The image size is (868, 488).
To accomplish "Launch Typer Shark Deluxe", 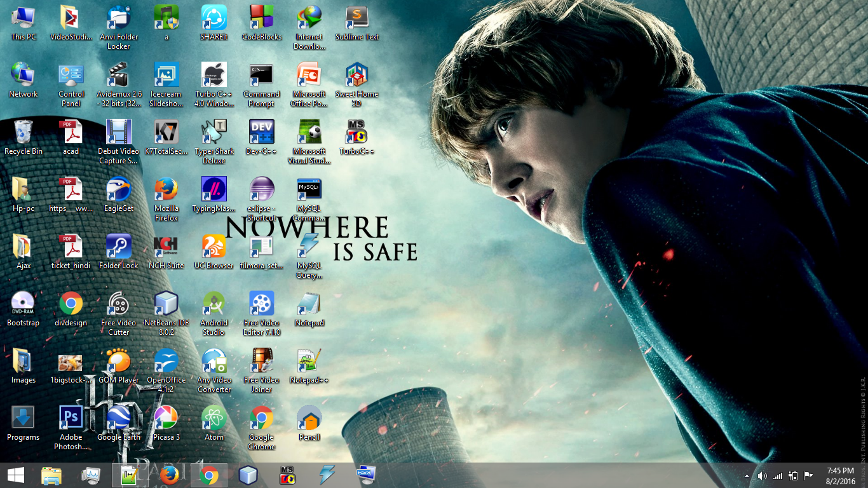I will [214, 142].
